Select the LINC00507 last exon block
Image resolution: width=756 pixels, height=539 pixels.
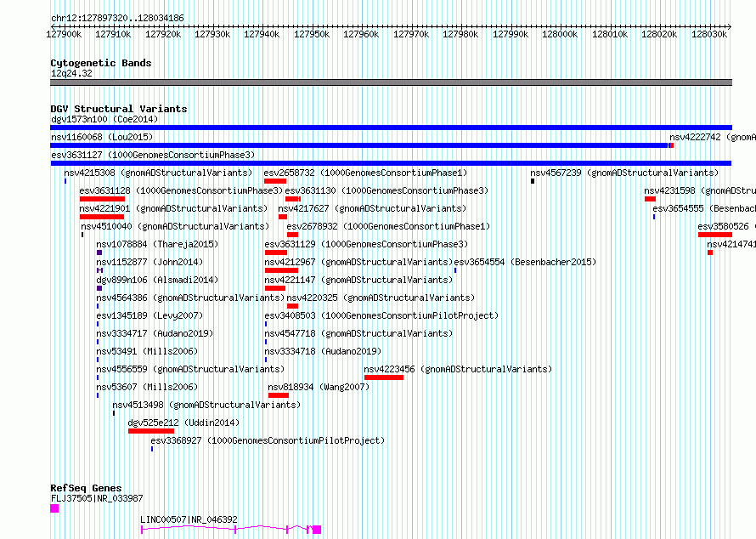[317, 530]
